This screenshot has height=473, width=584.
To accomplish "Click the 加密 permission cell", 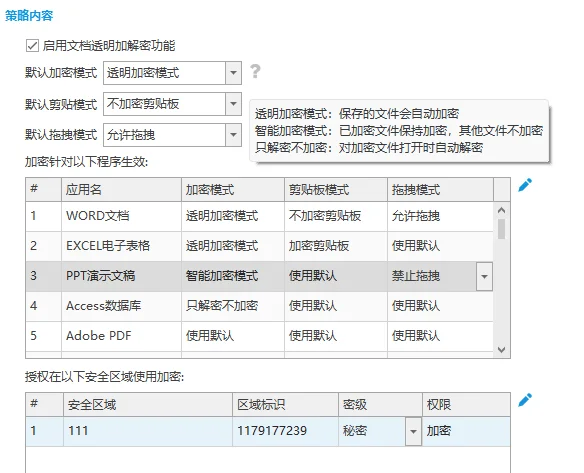I will pyautogui.click(x=466, y=431).
